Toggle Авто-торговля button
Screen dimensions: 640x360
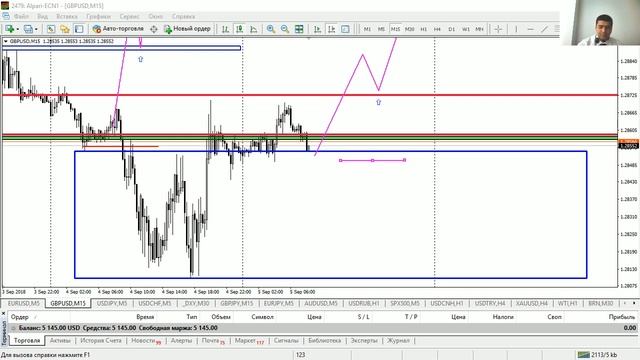pyautogui.click(x=118, y=29)
